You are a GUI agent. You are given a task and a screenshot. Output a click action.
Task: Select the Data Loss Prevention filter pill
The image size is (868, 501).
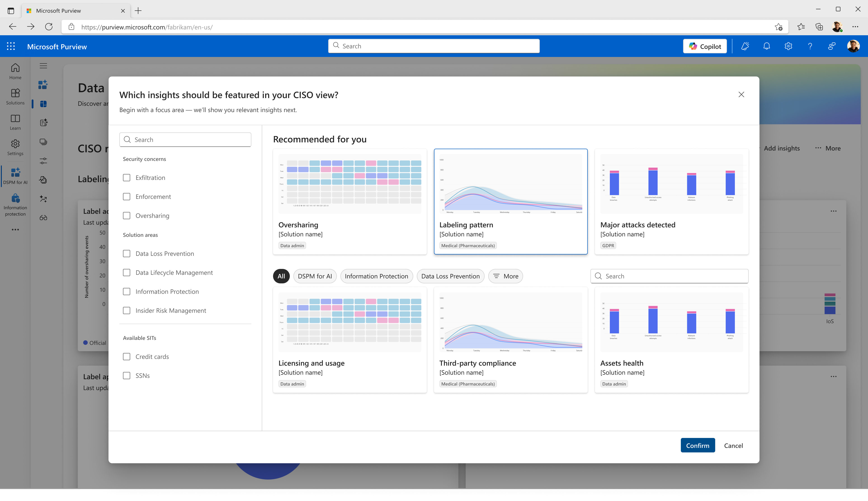pos(451,276)
